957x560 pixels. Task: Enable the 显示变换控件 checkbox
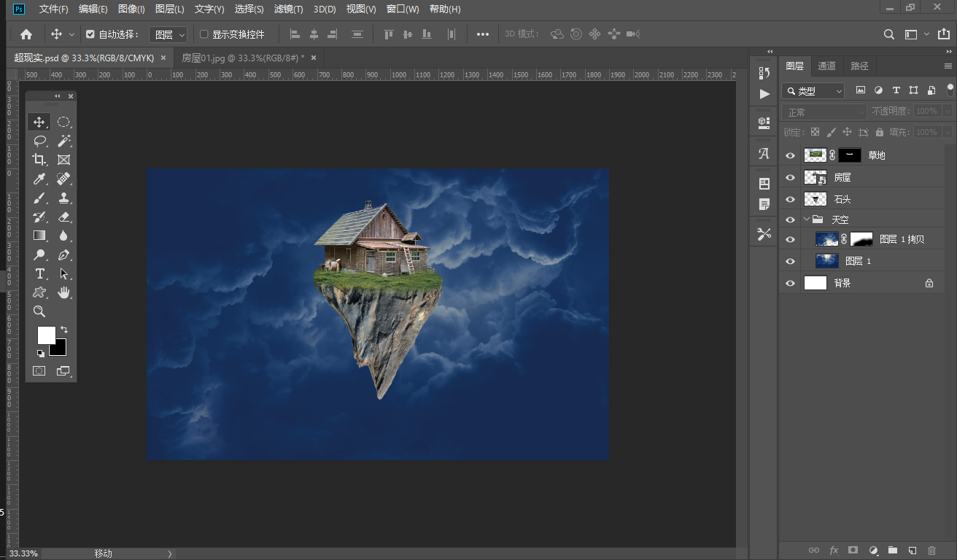[204, 34]
